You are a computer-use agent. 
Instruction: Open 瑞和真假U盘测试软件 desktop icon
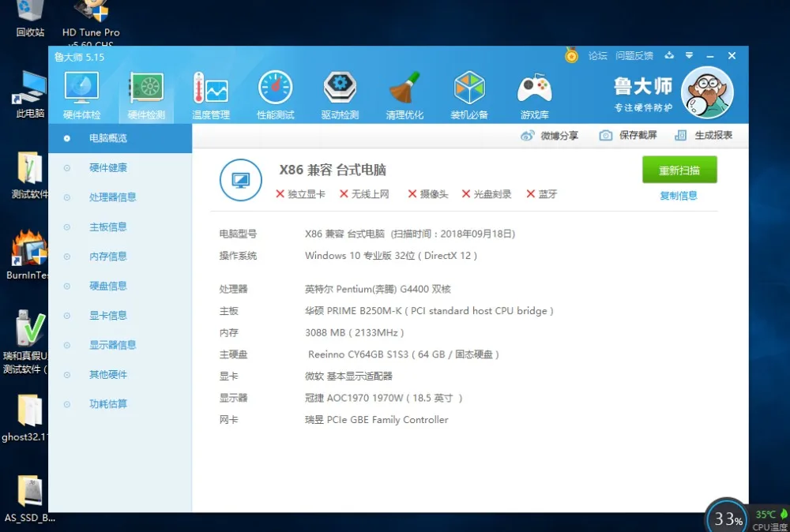(26, 343)
